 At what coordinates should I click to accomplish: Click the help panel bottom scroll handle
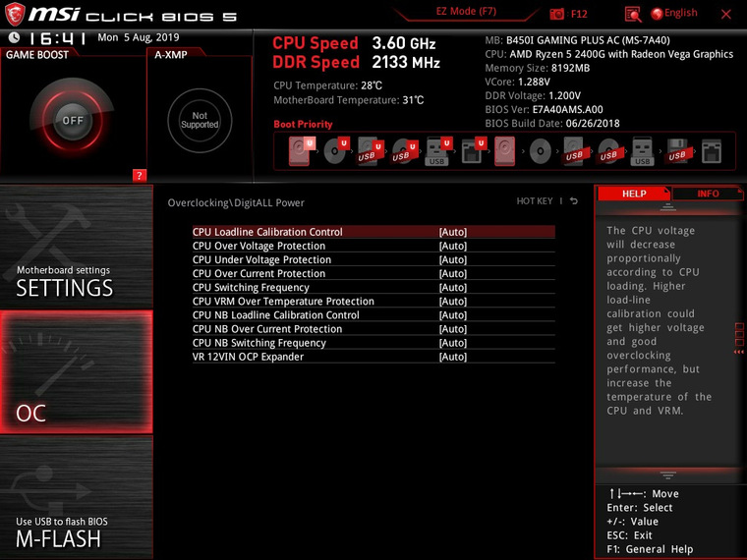click(668, 475)
